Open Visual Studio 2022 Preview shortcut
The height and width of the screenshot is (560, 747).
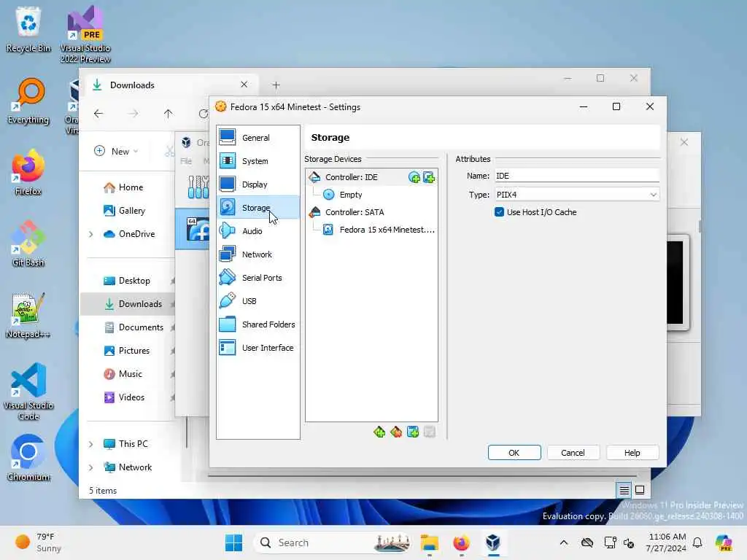tap(85, 34)
